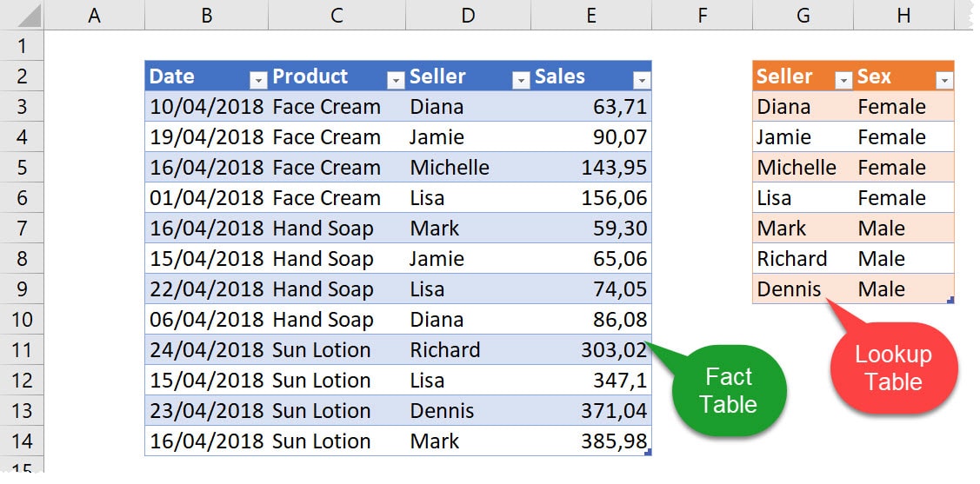Screen dimensions: 980x484
Task: Select row 7 header
Action: [22, 229]
